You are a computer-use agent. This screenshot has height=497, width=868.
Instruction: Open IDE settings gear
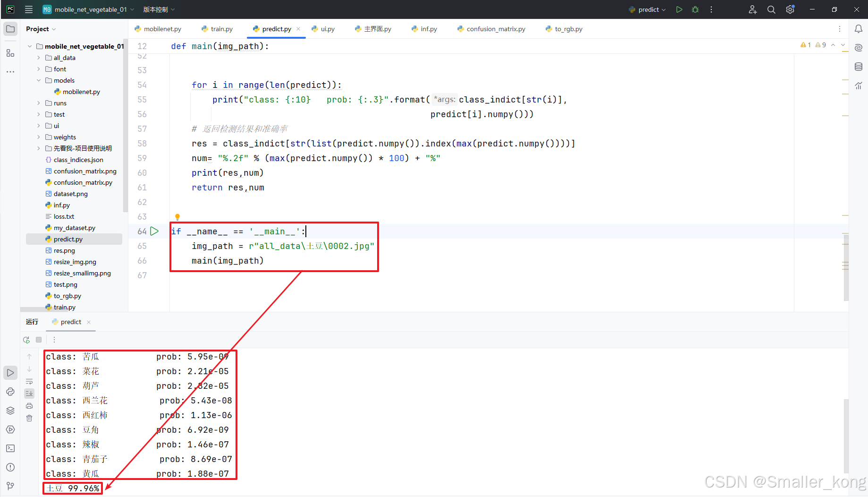(x=790, y=9)
